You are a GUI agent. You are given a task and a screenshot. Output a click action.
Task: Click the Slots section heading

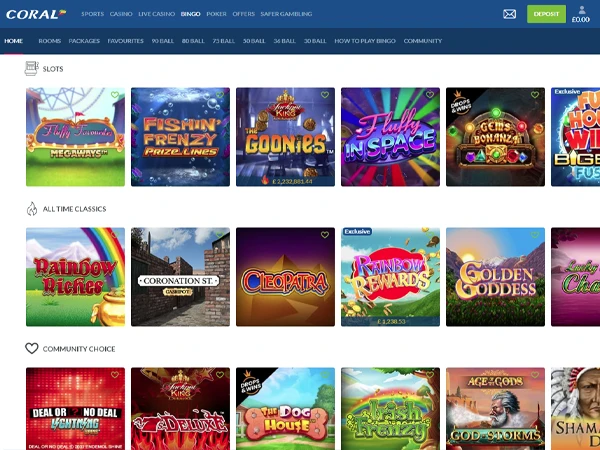[x=53, y=69]
